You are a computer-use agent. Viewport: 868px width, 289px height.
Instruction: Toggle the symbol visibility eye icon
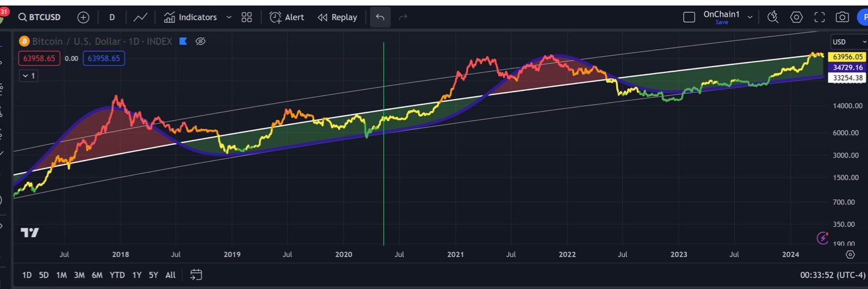(x=201, y=41)
